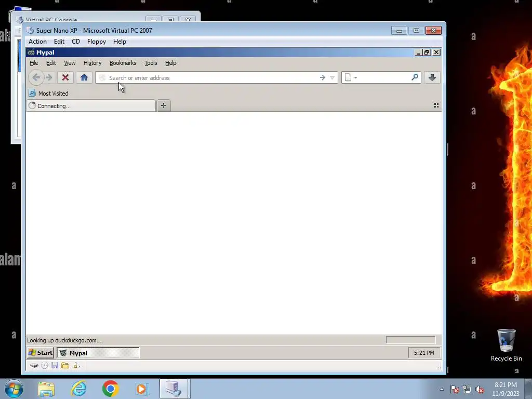Click the Most Visited bookmark folder
This screenshot has width=532, height=399.
click(48, 94)
